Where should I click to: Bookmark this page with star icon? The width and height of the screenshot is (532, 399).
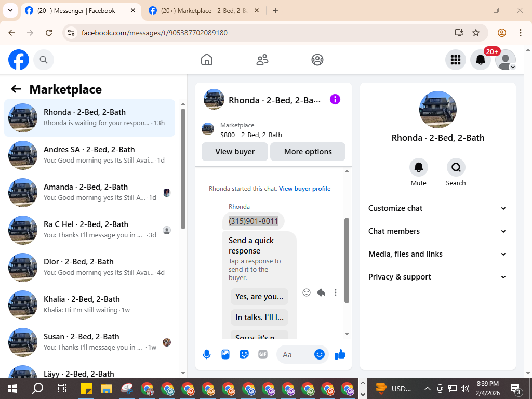[x=476, y=33]
